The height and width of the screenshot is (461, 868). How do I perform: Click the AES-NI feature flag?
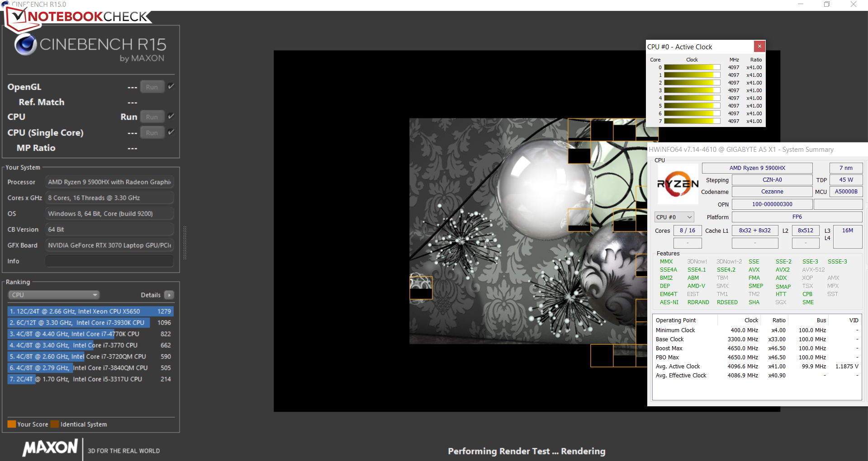click(669, 302)
